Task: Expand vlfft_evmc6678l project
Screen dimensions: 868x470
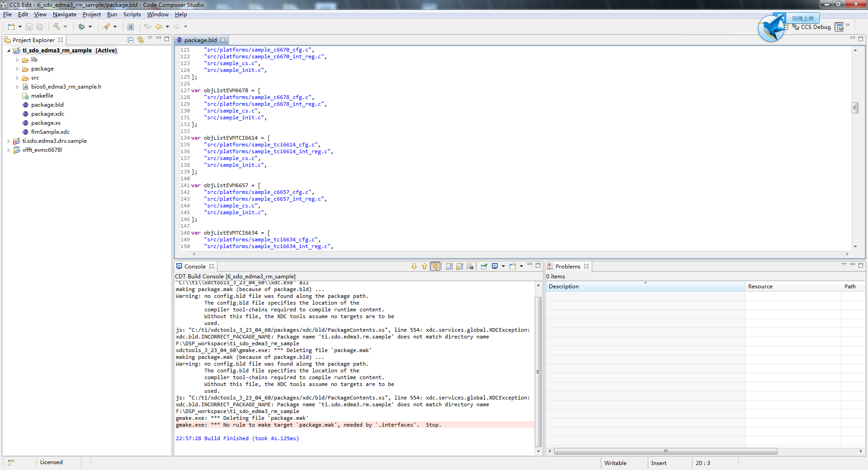Action: (9, 150)
